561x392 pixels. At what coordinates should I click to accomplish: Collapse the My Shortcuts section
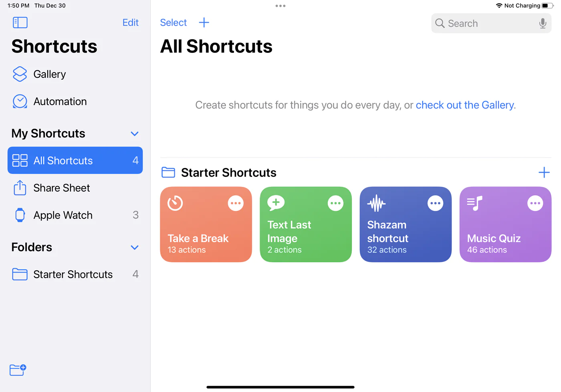point(135,133)
